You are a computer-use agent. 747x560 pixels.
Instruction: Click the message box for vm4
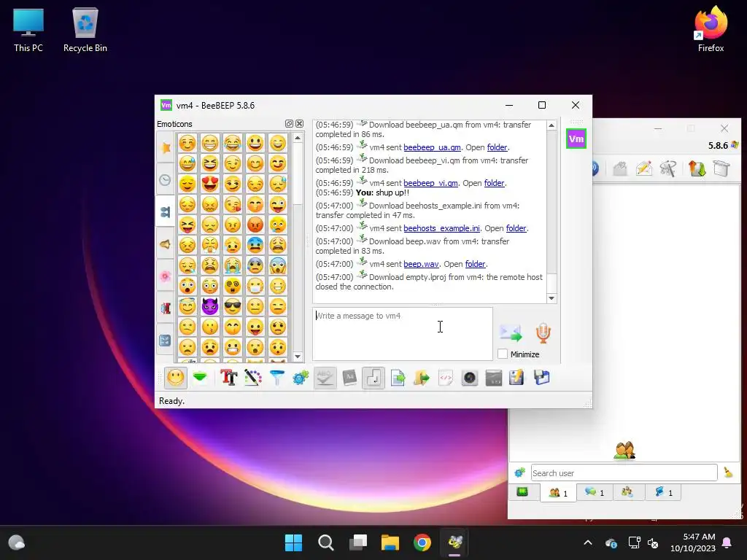click(403, 334)
